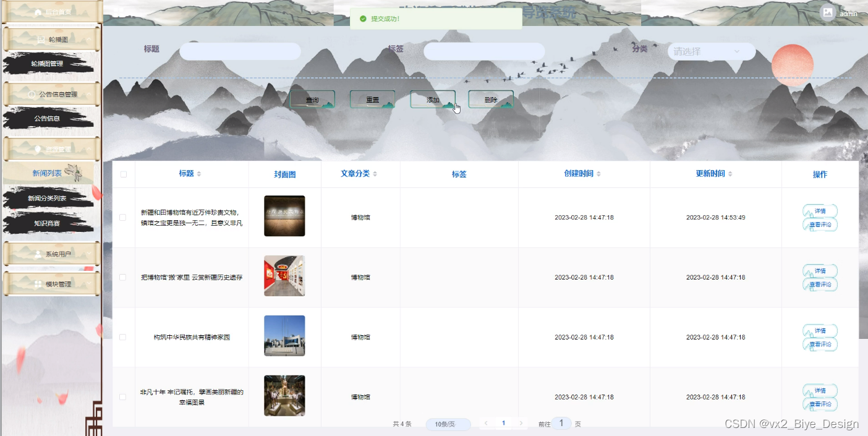This screenshot has height=436, width=868.
Task: Check the 构筑中华民族共有精神家园 row checkbox
Action: 122,337
